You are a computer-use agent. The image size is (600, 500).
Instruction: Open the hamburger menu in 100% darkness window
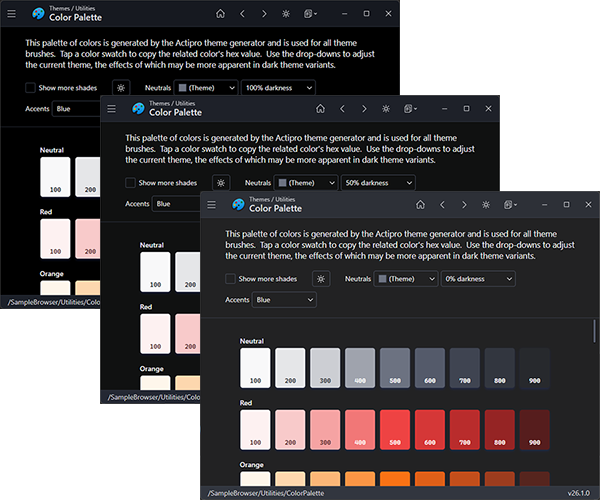12,13
